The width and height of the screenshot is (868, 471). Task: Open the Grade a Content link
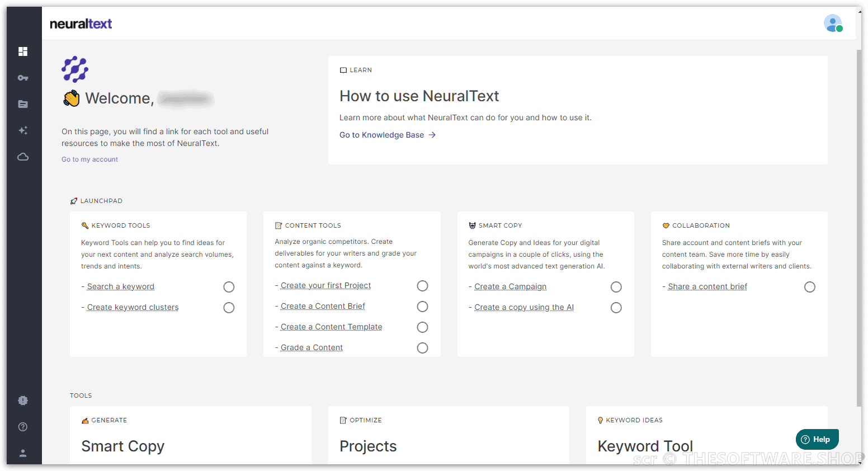point(312,347)
